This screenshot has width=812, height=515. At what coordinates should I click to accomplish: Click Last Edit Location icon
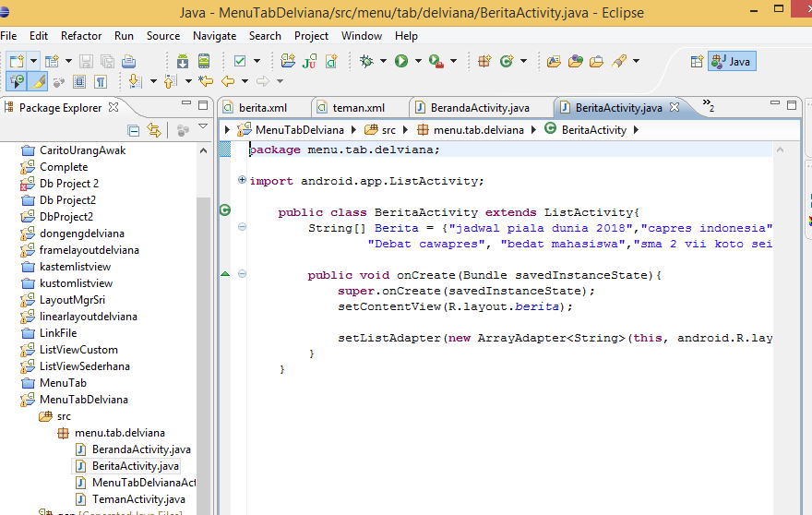(206, 81)
